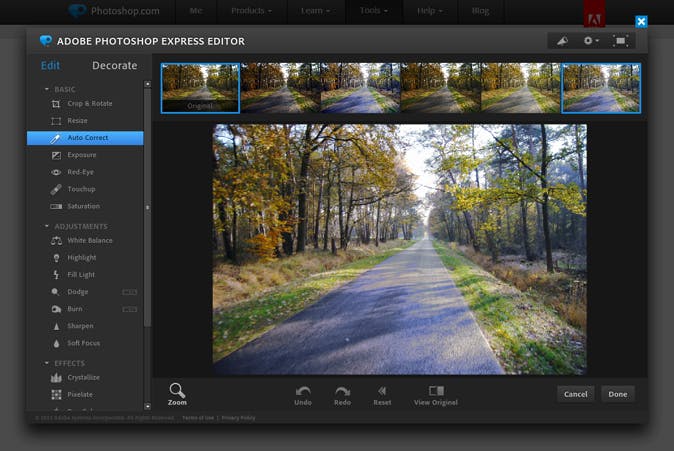The width and height of the screenshot is (674, 451).
Task: Click the megaphone feedback icon
Action: click(x=563, y=41)
